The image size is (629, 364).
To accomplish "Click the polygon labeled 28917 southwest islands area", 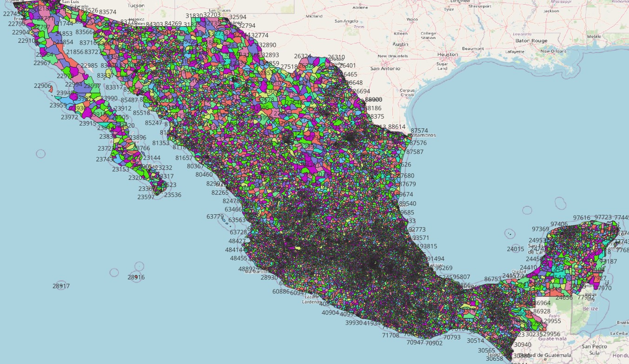I will [61, 285].
